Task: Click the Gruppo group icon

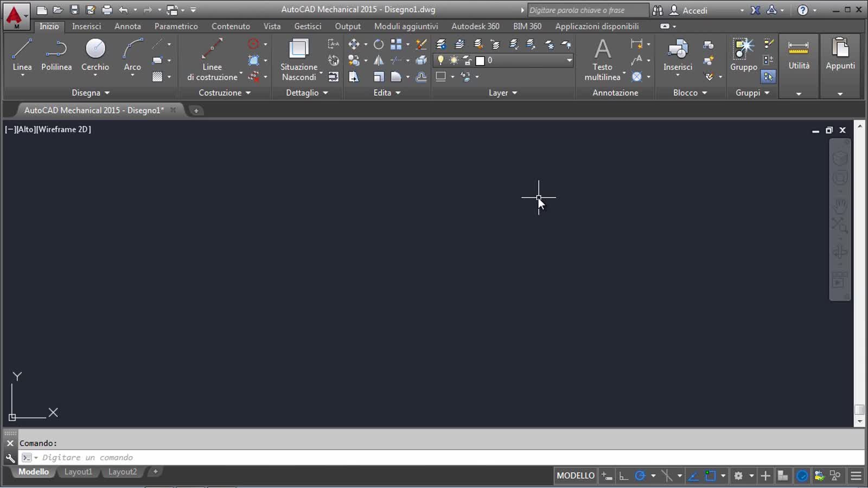Action: pyautogui.click(x=743, y=55)
